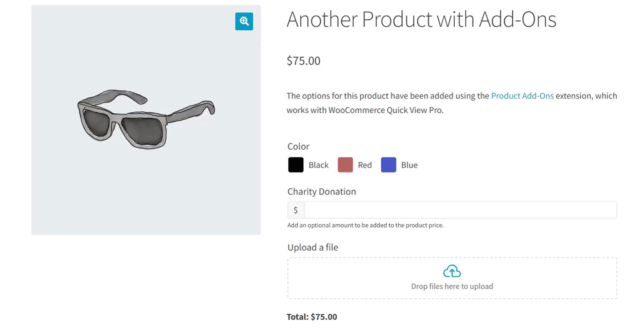Choose the red color swatch

[x=345, y=165]
